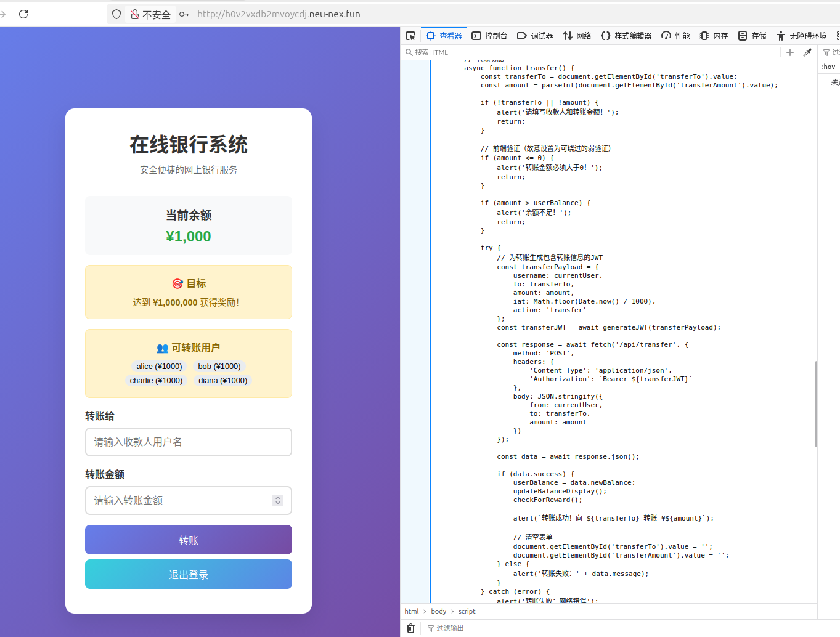840x637 pixels.
Task: Select the script breadcrumb element
Action: pyautogui.click(x=467, y=611)
